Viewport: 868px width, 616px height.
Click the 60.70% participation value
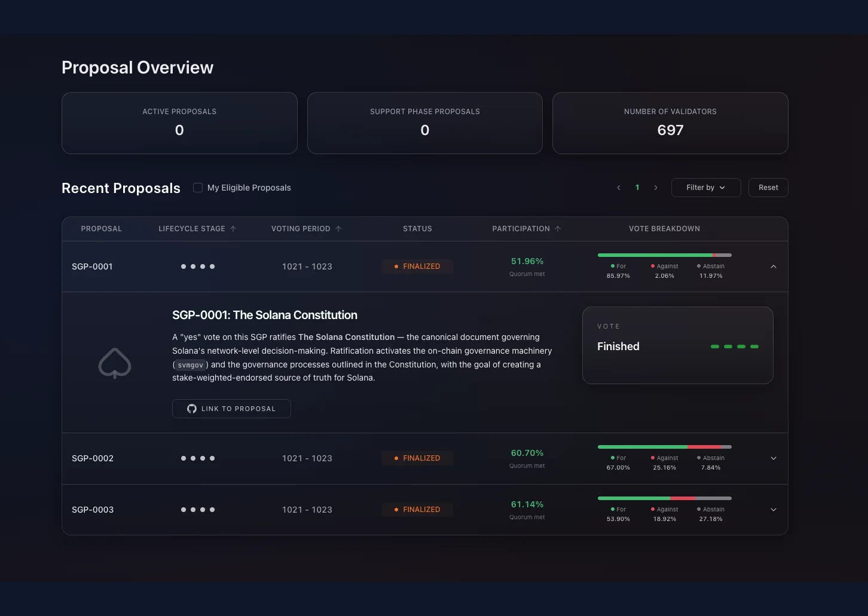(527, 453)
